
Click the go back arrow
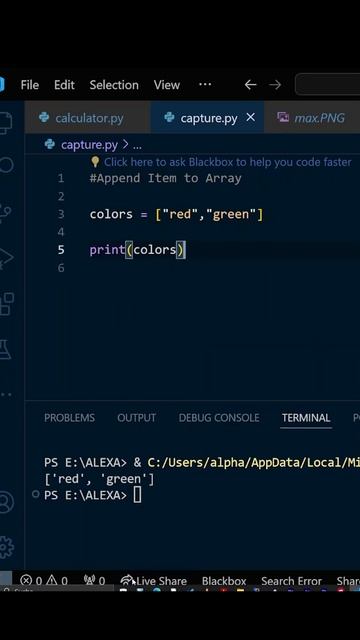point(250,85)
